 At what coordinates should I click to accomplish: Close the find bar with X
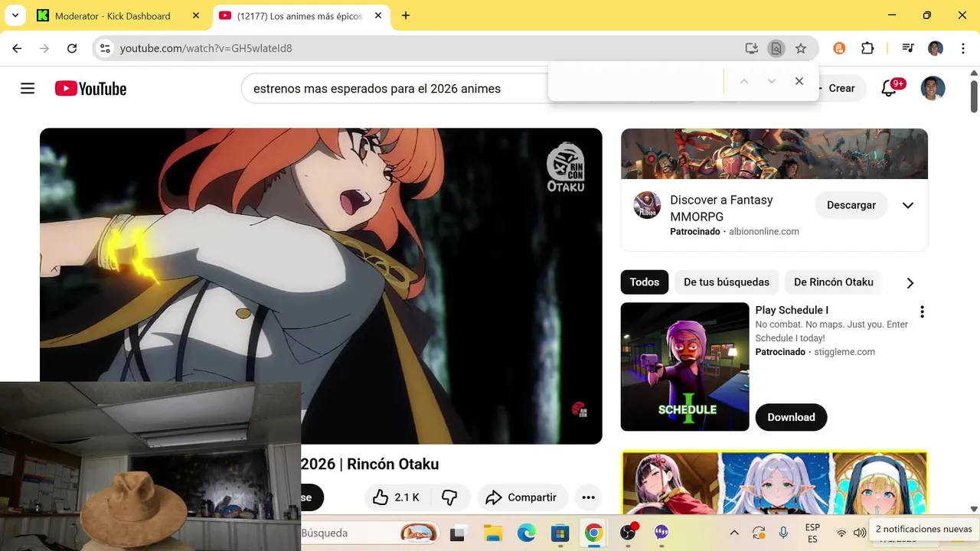pyautogui.click(x=799, y=81)
